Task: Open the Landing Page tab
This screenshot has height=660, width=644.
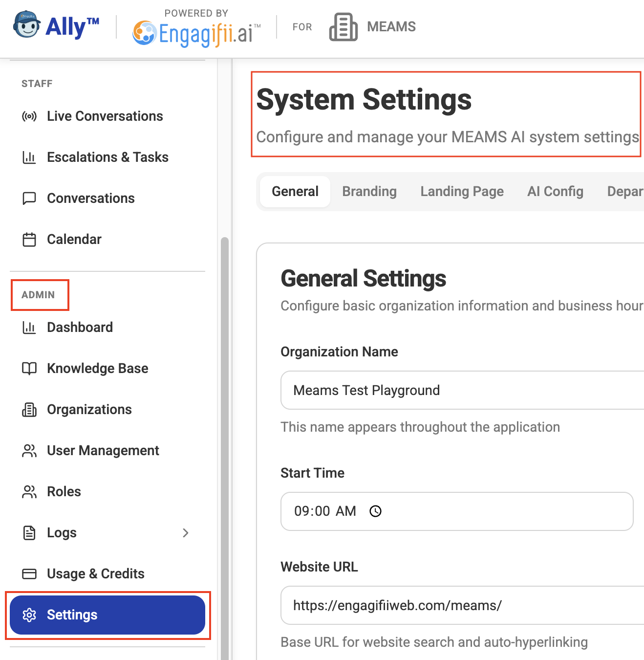Action: tap(462, 192)
